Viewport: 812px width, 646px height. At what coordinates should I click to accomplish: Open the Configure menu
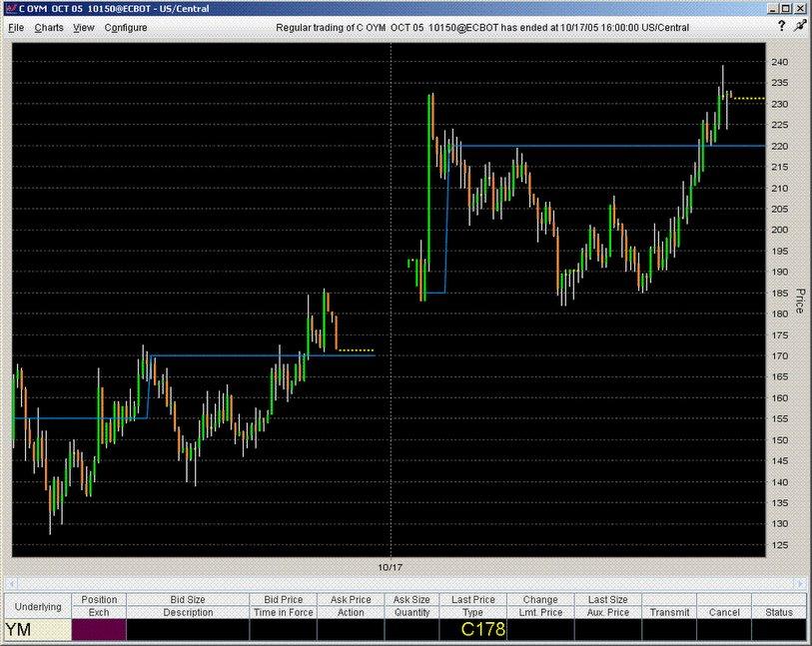(x=126, y=27)
